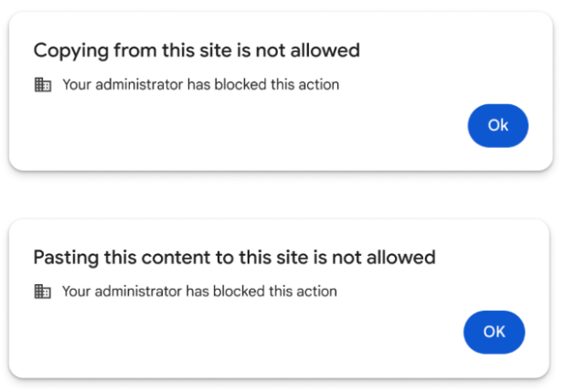The height and width of the screenshot is (392, 564).
Task: Click the managed-organization icon beside the bottom message
Action: tap(42, 291)
